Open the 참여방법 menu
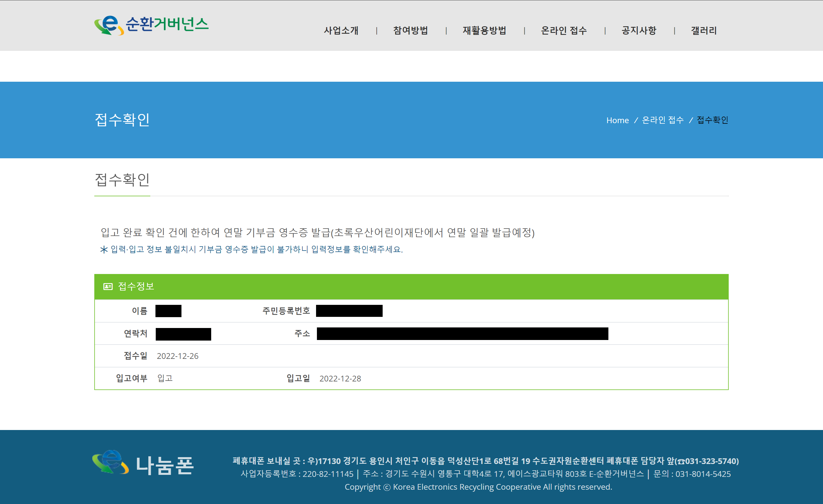Viewport: 823px width, 504px height. (410, 31)
